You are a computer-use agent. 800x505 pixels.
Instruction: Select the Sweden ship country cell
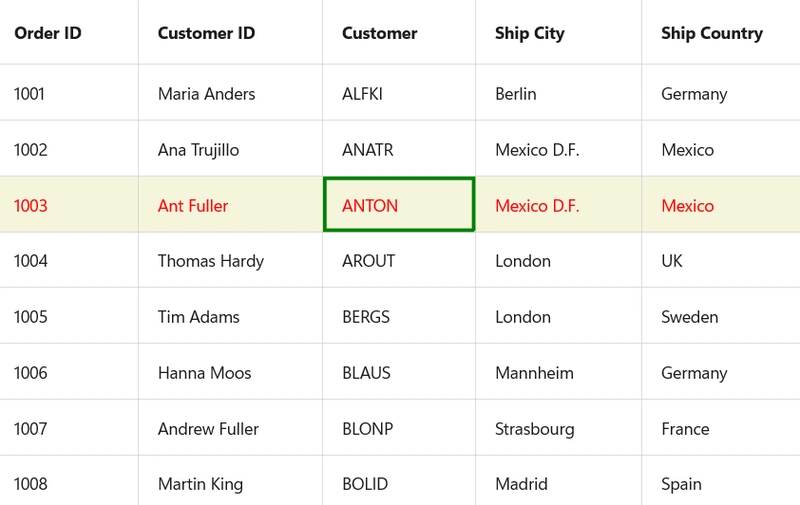[x=721, y=316]
